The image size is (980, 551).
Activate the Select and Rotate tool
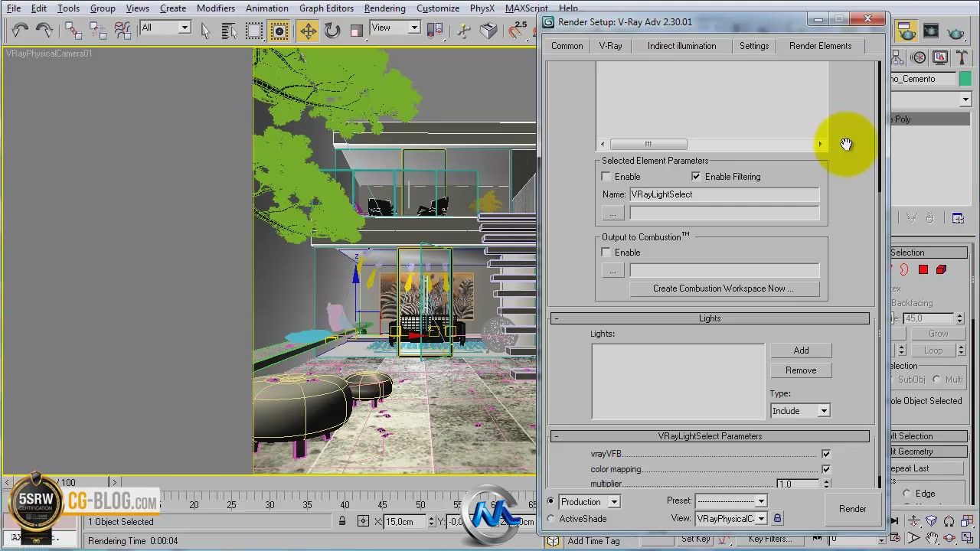332,31
